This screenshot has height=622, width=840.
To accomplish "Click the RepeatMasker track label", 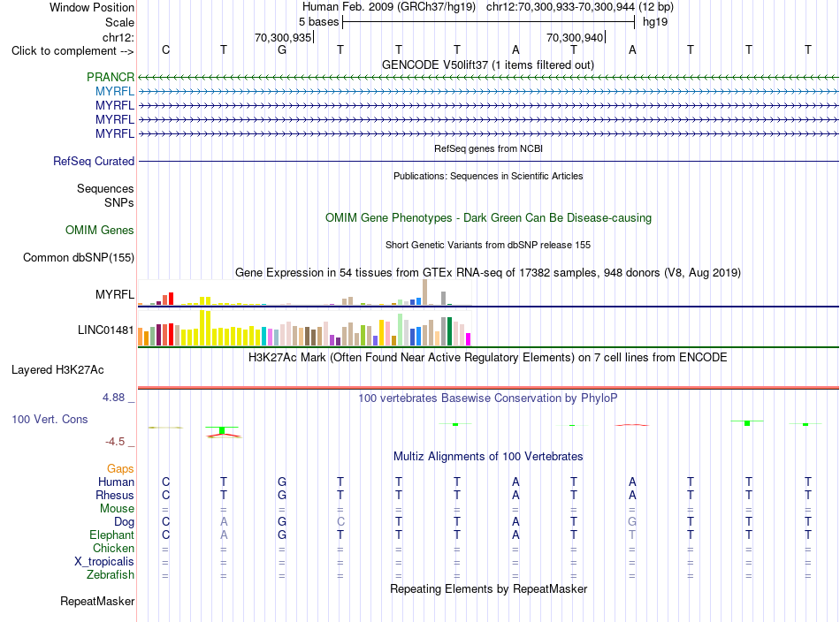I will (x=97, y=601).
